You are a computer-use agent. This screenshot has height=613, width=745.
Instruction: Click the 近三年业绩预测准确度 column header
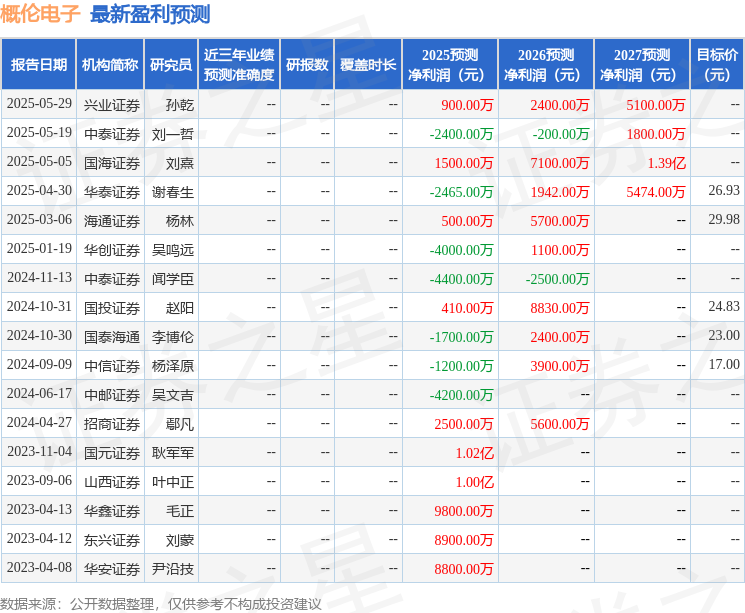click(239, 65)
